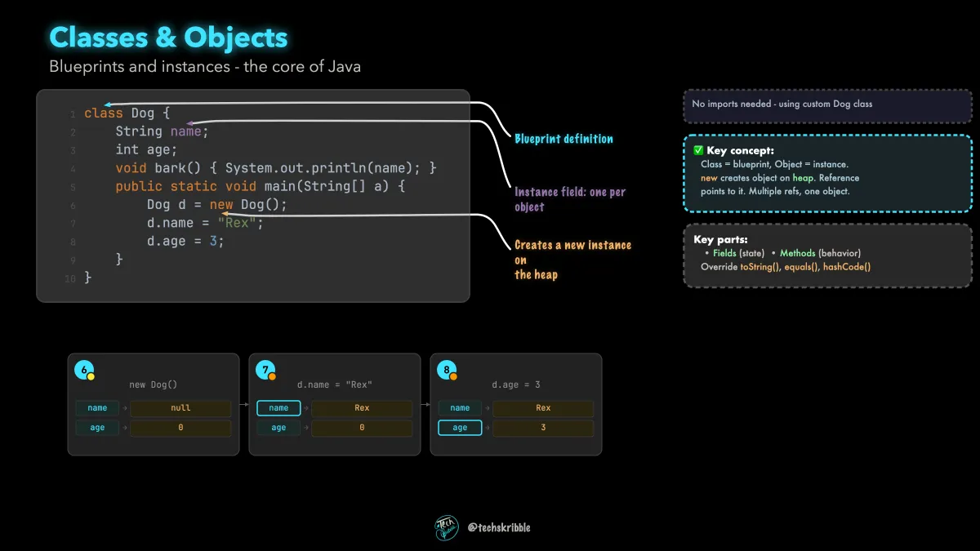The image size is (980, 551).
Task: Click code line "Dog d = new Dog();"
Action: coord(217,205)
